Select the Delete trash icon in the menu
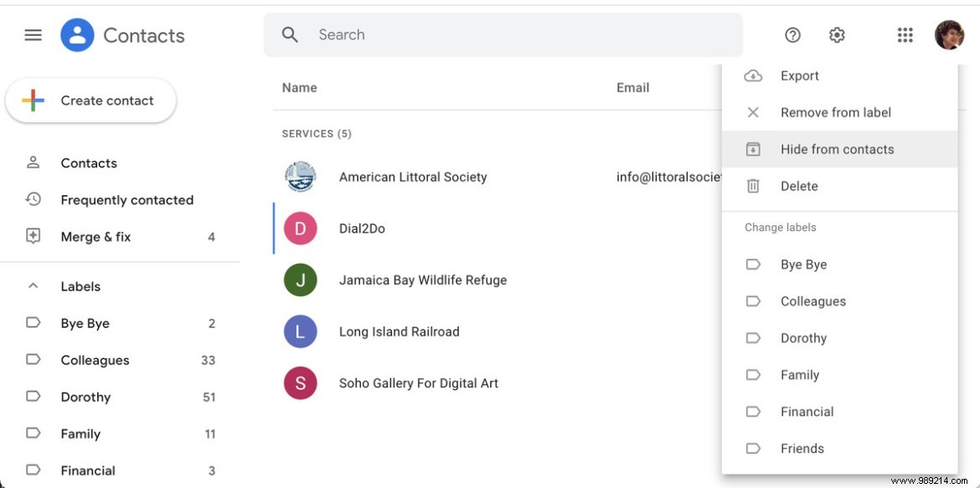Screen dimensions: 980x488 pyautogui.click(x=753, y=186)
